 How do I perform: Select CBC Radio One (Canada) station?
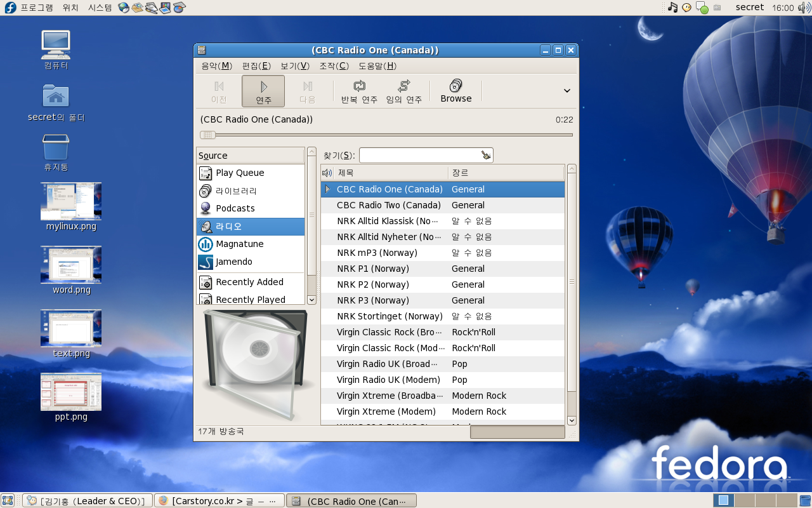pyautogui.click(x=443, y=189)
